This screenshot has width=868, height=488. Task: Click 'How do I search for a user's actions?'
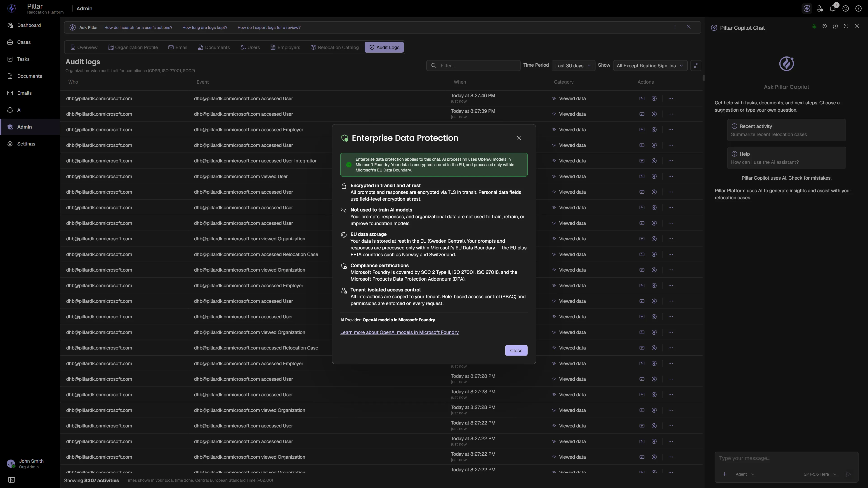tap(138, 27)
